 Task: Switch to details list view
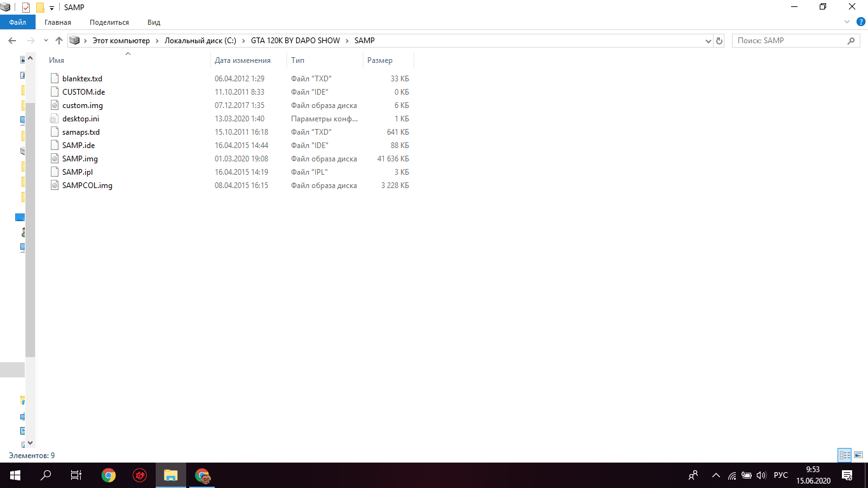pos(844,455)
